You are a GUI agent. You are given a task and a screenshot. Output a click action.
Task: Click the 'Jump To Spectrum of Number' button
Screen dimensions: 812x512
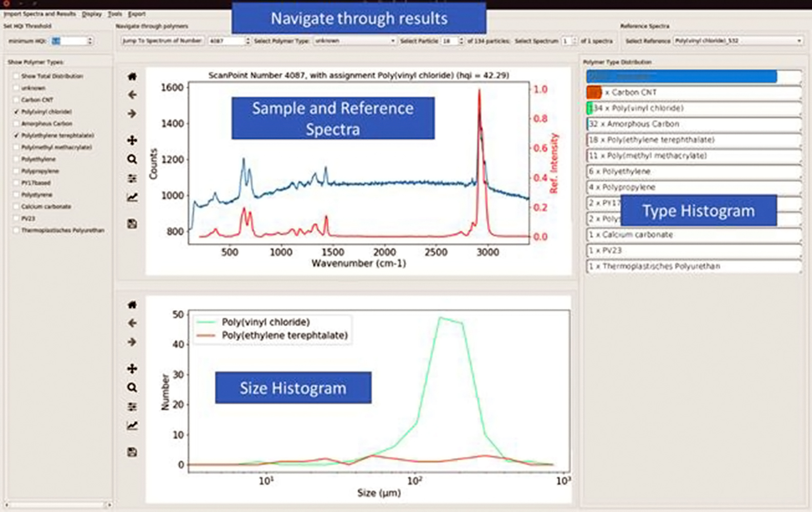[x=162, y=40]
